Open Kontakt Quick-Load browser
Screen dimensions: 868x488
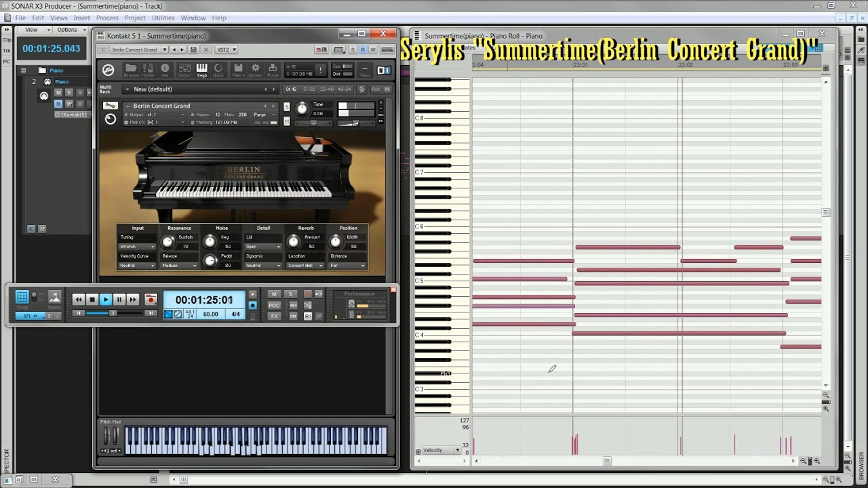218,69
